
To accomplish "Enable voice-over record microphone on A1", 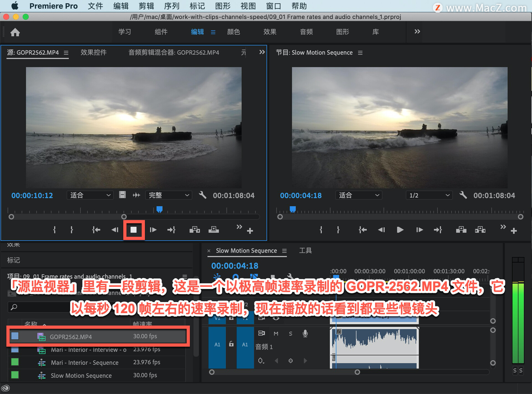I will pos(305,334).
